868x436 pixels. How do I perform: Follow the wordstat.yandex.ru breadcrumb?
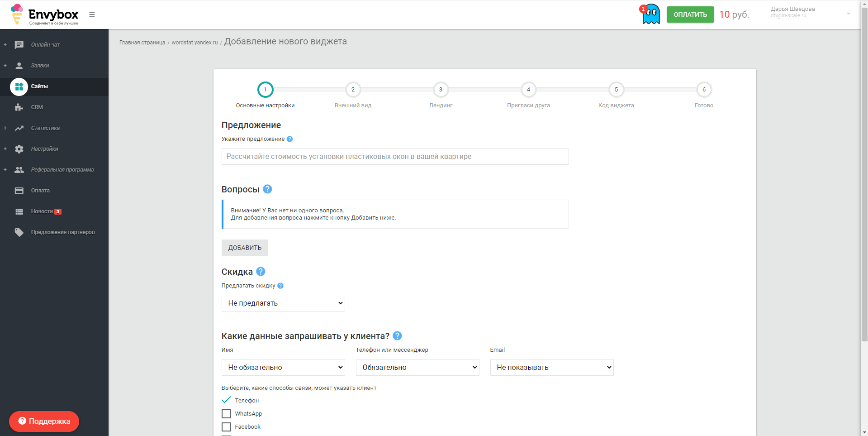pos(194,43)
